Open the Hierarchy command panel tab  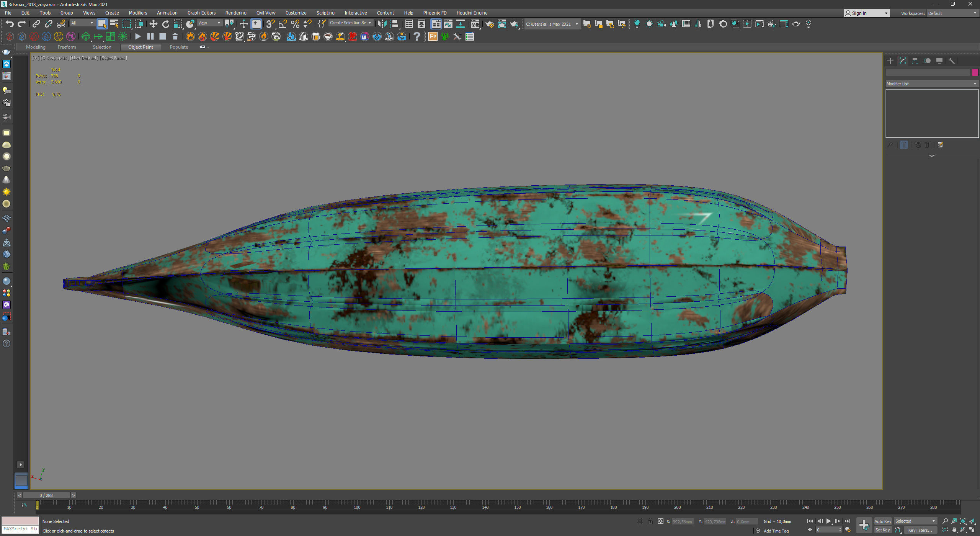pos(915,61)
